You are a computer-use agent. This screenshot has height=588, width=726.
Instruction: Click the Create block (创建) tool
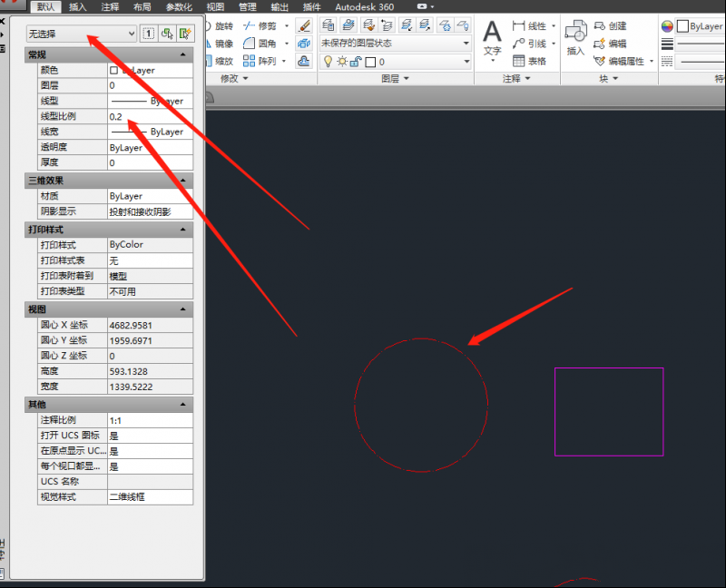point(611,26)
